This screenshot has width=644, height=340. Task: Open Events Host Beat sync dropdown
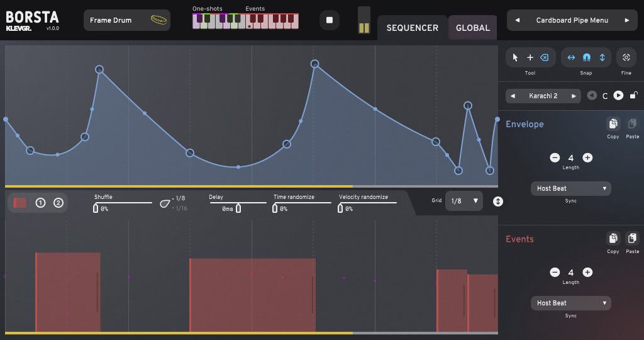pyautogui.click(x=571, y=303)
